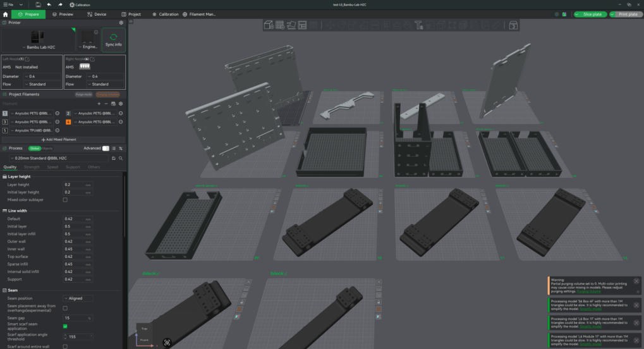Redo the last action
644x349 pixels.
tap(60, 4)
